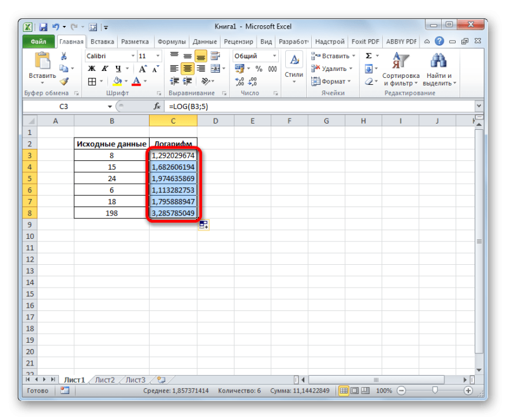This screenshot has width=507, height=420.
Task: Click the zoom slider handle
Action: pos(435,390)
